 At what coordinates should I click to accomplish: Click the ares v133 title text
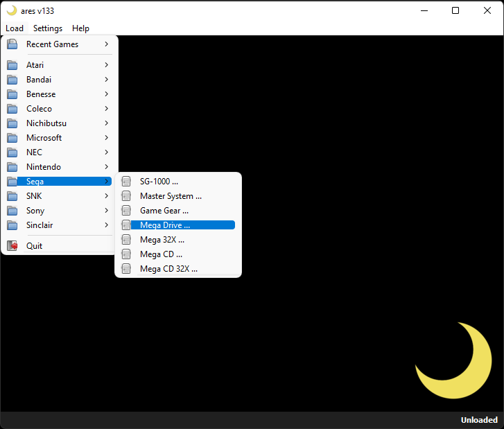point(37,11)
